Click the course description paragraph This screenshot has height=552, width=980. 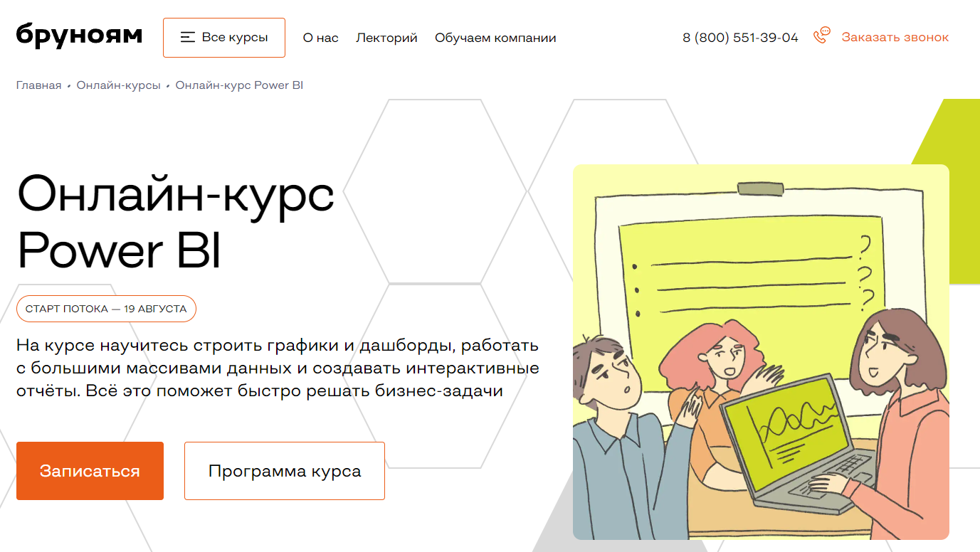tap(278, 368)
